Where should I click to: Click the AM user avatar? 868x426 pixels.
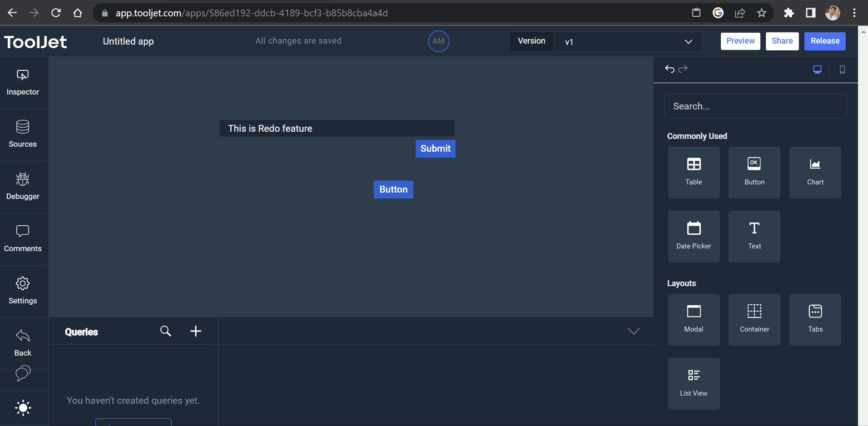[x=438, y=41]
